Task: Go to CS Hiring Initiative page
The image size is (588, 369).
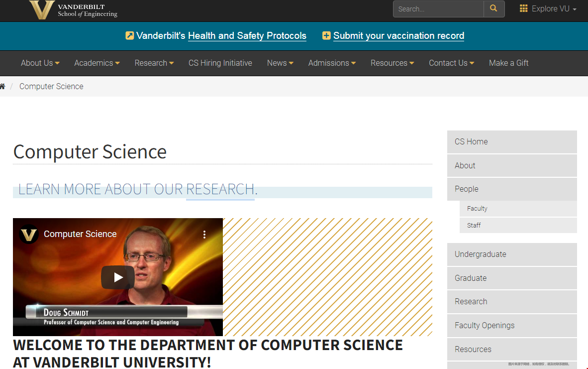Action: [x=220, y=63]
